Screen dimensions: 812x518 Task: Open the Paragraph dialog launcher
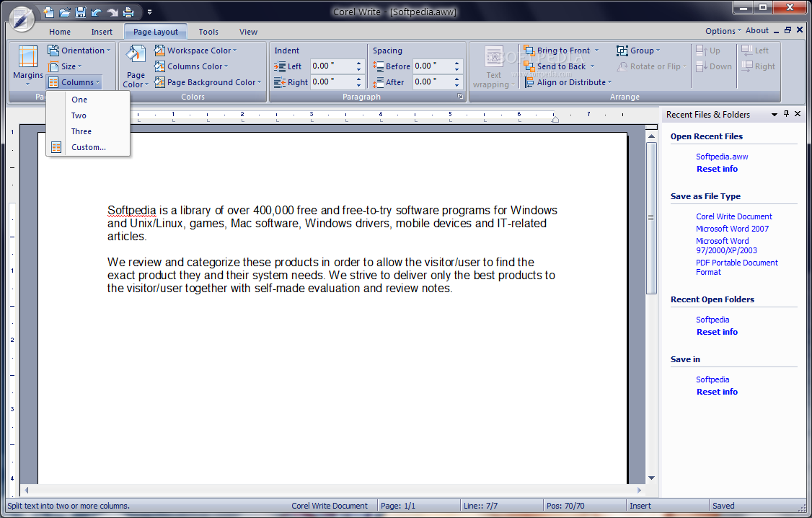coord(460,97)
